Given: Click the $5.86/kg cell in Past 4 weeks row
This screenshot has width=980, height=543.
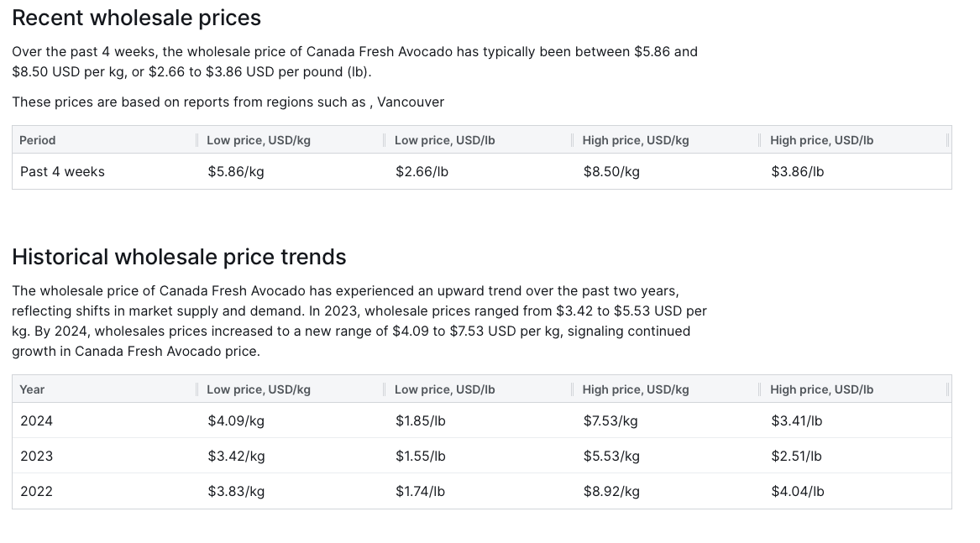Looking at the screenshot, I should coord(236,171).
